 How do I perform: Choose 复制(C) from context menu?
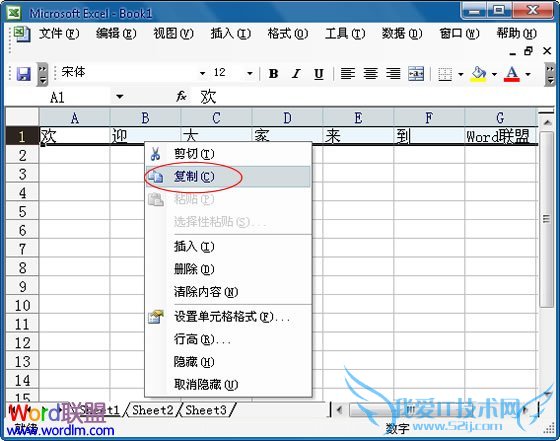pyautogui.click(x=228, y=176)
